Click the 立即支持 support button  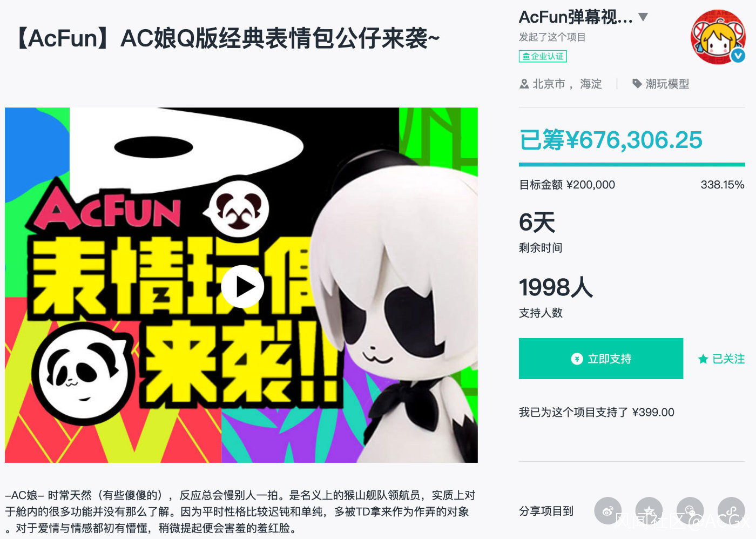pyautogui.click(x=601, y=359)
